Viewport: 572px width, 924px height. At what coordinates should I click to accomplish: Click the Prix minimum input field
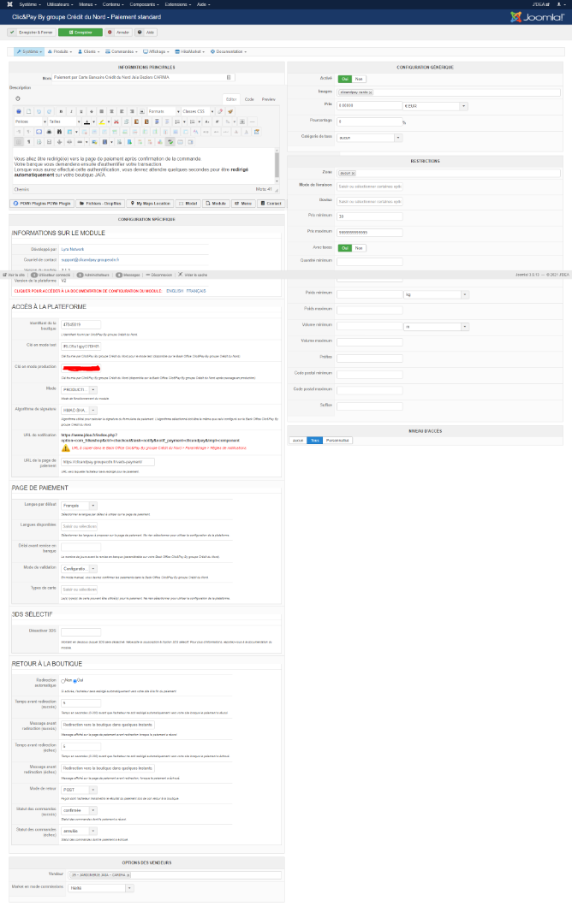370,216
